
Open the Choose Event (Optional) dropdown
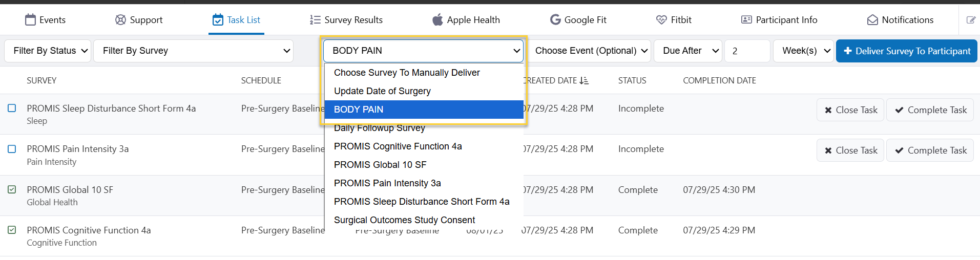[x=590, y=51]
